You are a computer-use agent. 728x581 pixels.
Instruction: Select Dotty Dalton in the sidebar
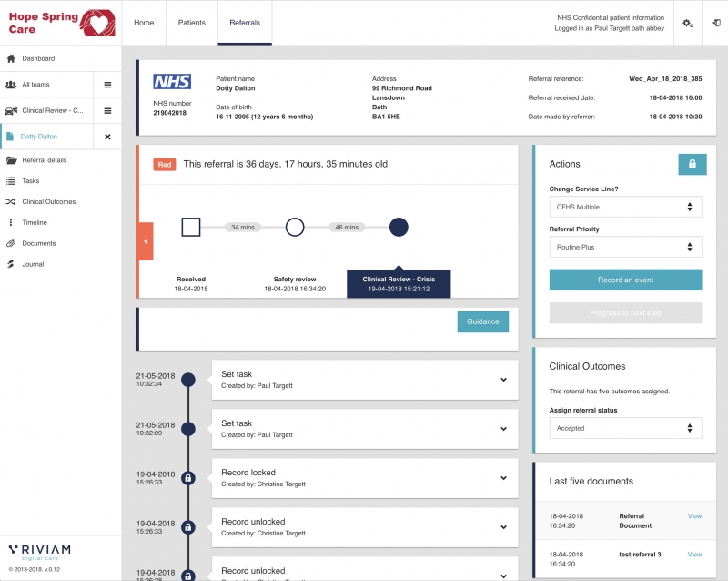[39, 137]
